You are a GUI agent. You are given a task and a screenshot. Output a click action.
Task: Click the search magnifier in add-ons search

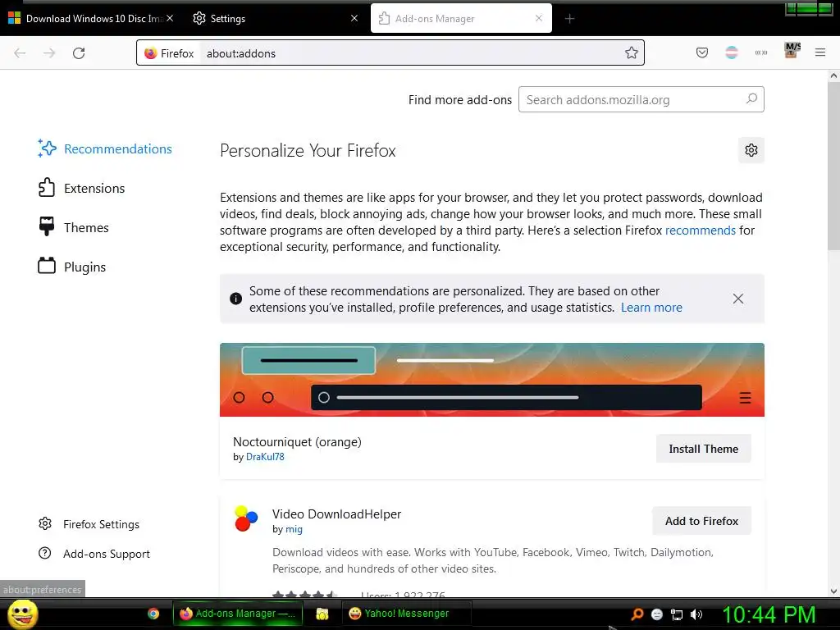[751, 98]
